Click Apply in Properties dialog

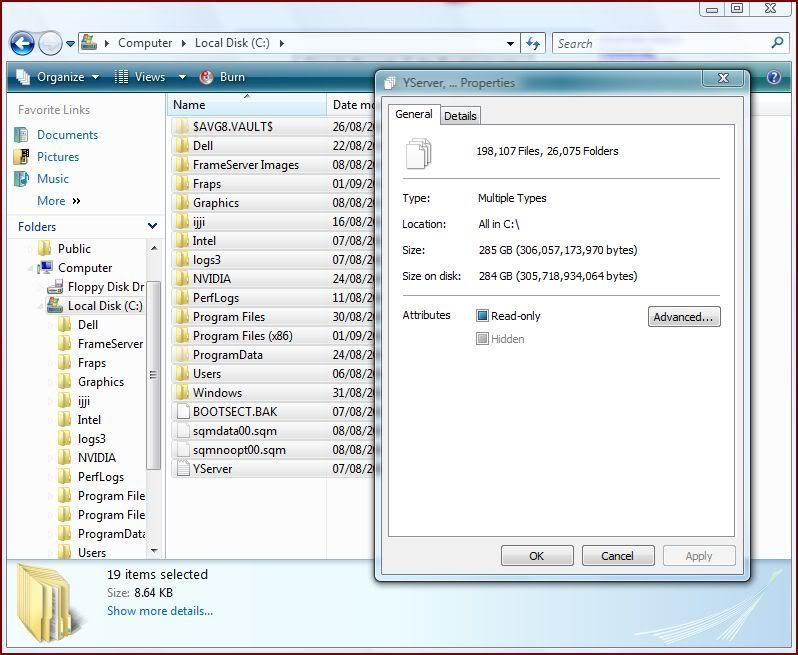[x=699, y=556]
